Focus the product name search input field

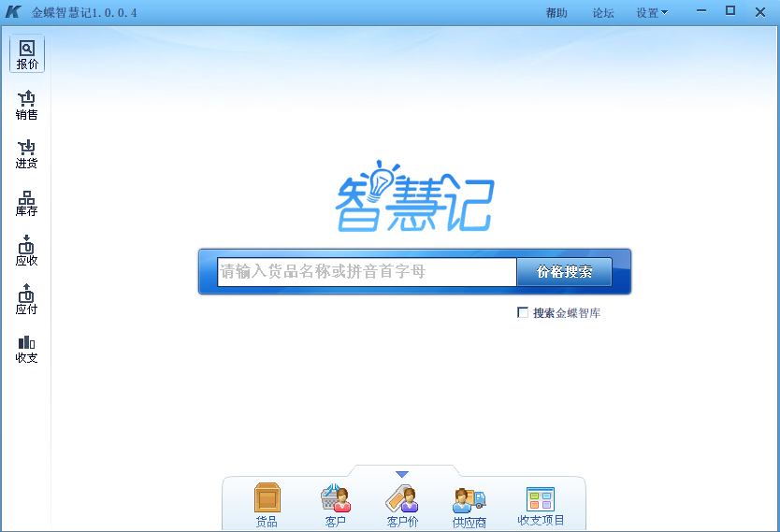click(x=367, y=271)
